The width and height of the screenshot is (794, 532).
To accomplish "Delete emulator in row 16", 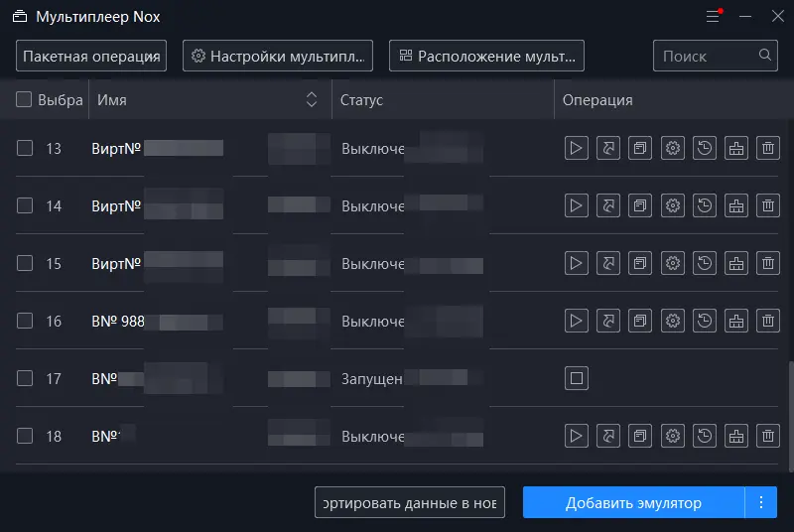I will tap(768, 321).
